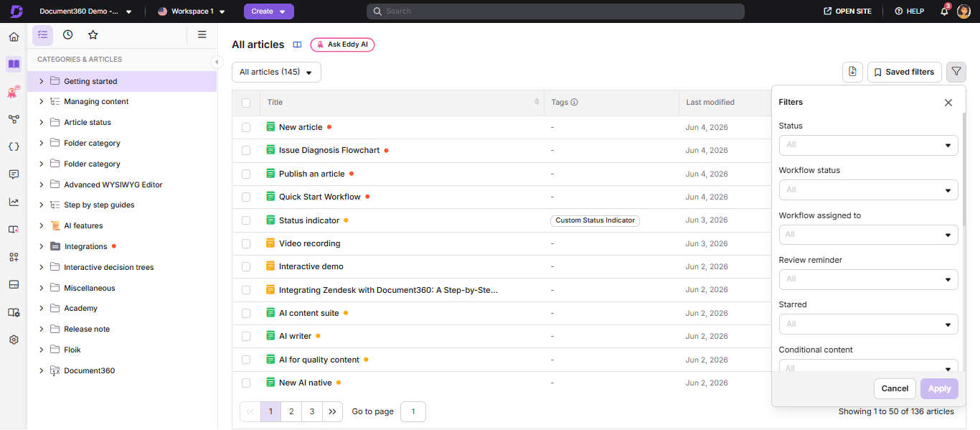Click Cancel in Filters panel
Image resolution: width=980 pixels, height=430 pixels.
tap(895, 388)
